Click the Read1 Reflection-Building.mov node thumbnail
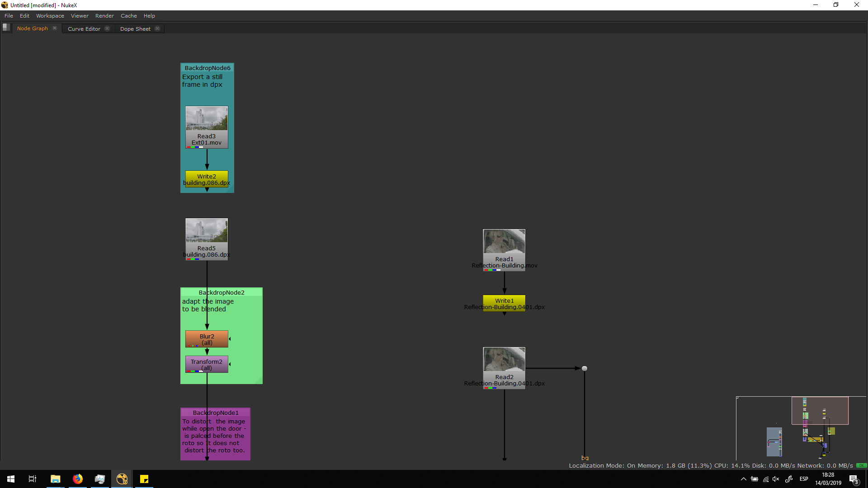Viewport: 868px width, 488px height. pyautogui.click(x=504, y=242)
